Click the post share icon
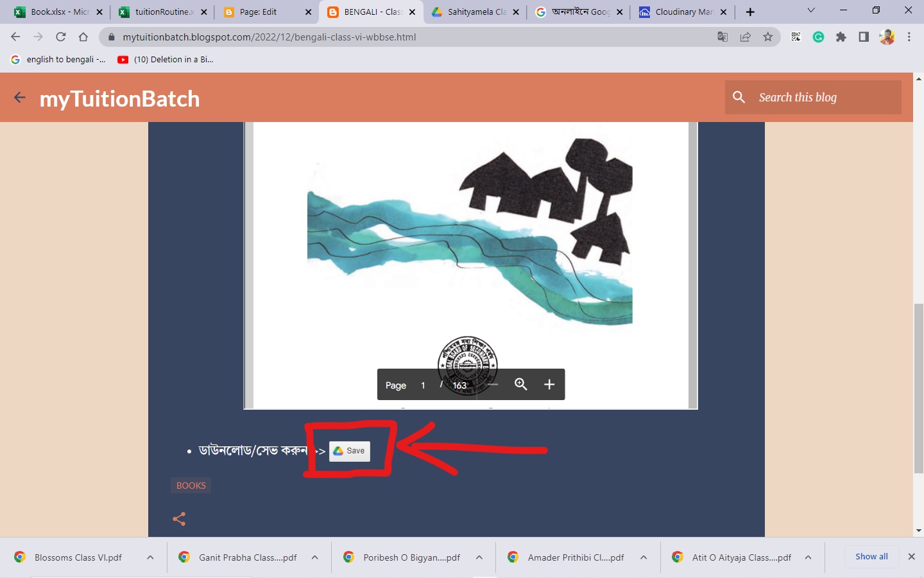924x578 pixels. 179,519
